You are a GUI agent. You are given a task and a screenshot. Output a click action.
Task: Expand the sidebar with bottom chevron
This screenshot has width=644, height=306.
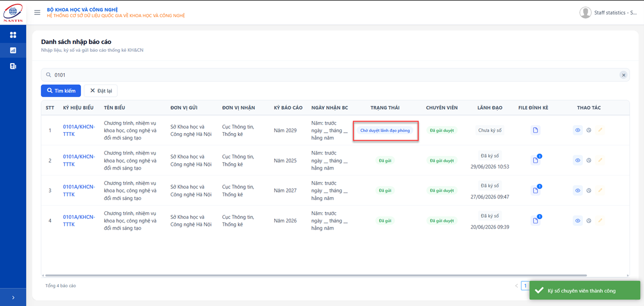13,297
